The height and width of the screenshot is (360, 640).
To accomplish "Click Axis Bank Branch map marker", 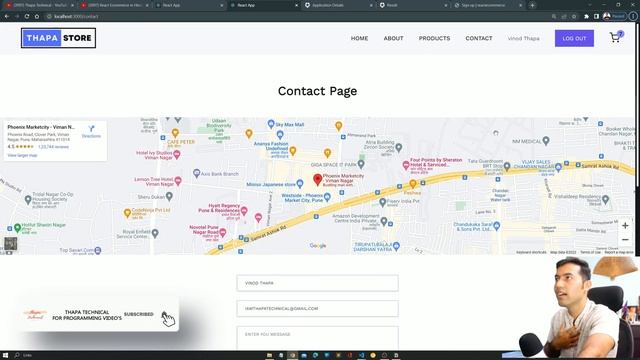I will click(196, 173).
